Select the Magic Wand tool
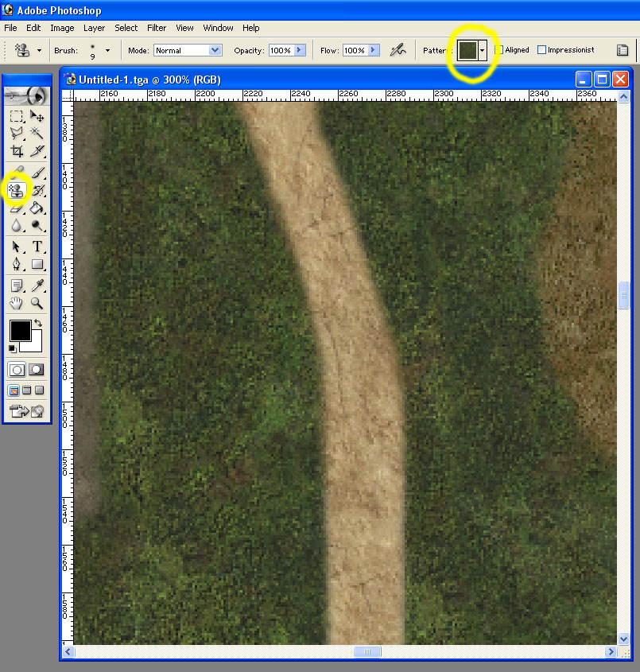 click(x=37, y=134)
